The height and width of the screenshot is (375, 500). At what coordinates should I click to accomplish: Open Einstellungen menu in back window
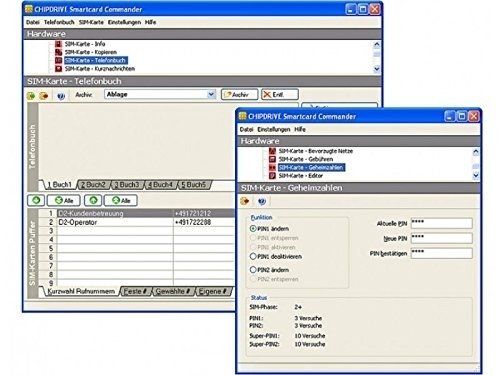click(x=124, y=22)
